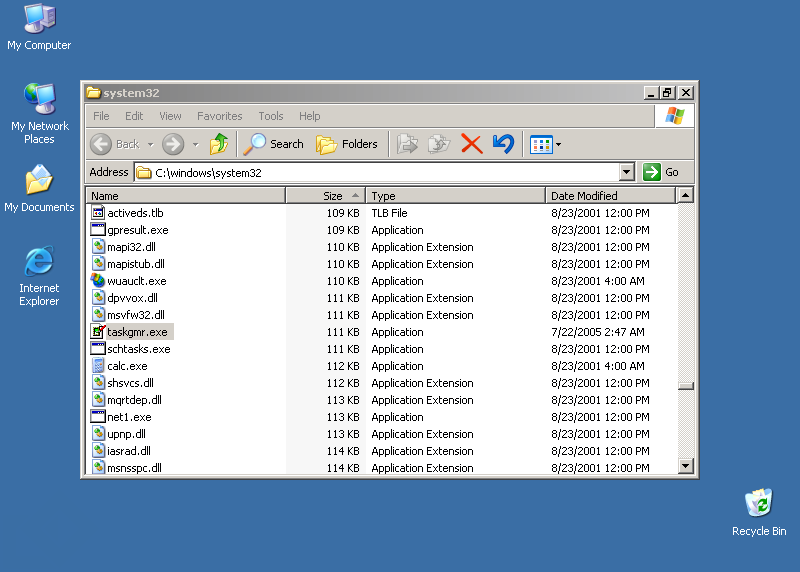The width and height of the screenshot is (800, 572).
Task: Select the mqrtdep.dll file icon
Action: tap(98, 400)
